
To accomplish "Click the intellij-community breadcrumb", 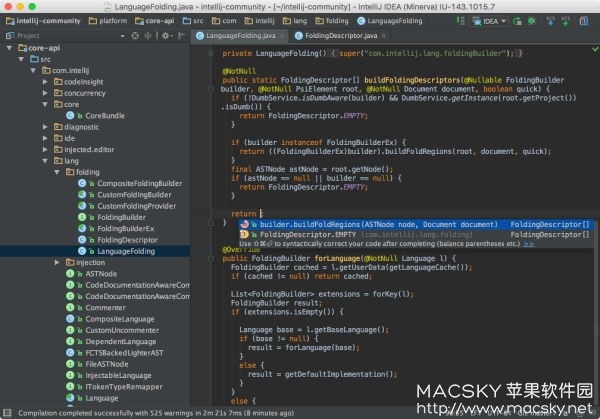I will pos(43,21).
